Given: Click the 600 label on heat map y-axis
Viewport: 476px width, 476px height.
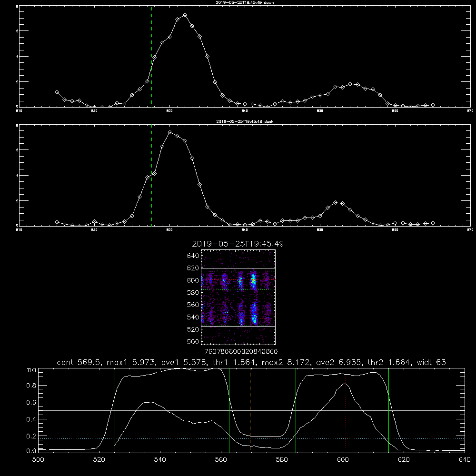Looking at the screenshot, I should 193,280.
